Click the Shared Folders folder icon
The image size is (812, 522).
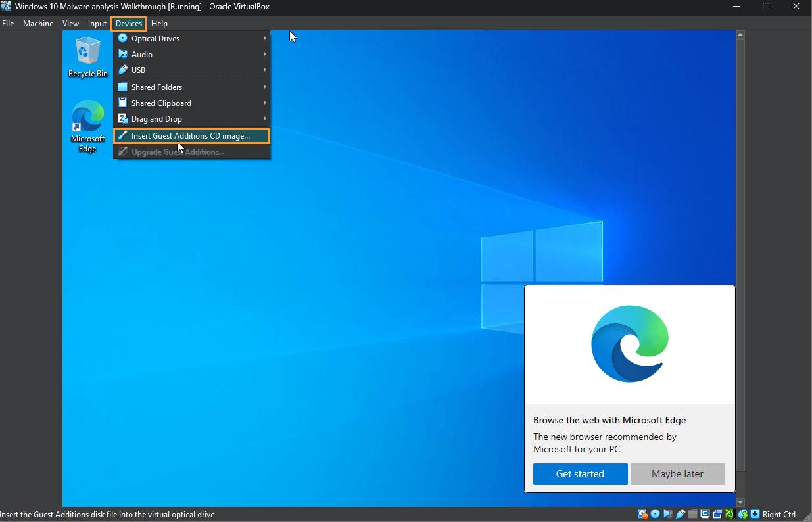click(122, 87)
